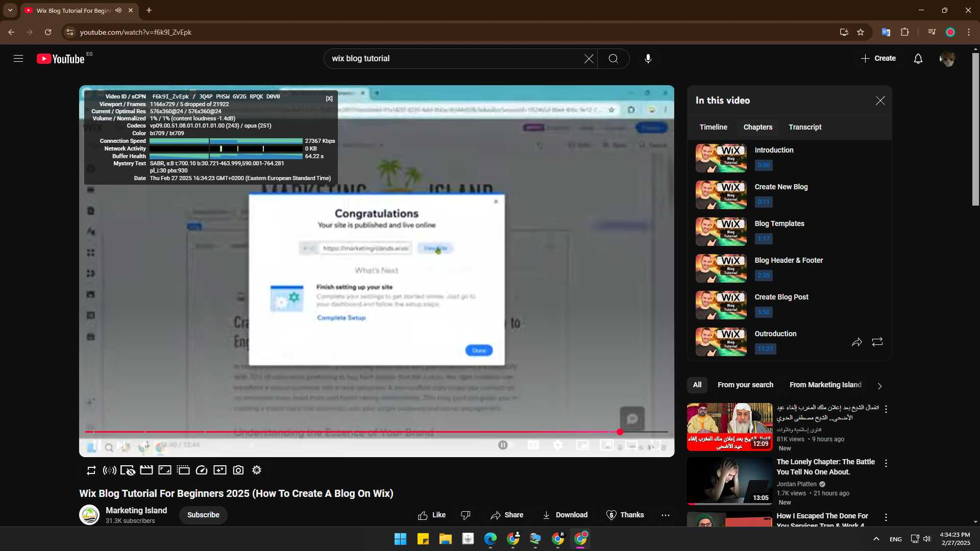Open The Lonely Chapter video thumbnail
The image size is (980, 551).
click(729, 481)
